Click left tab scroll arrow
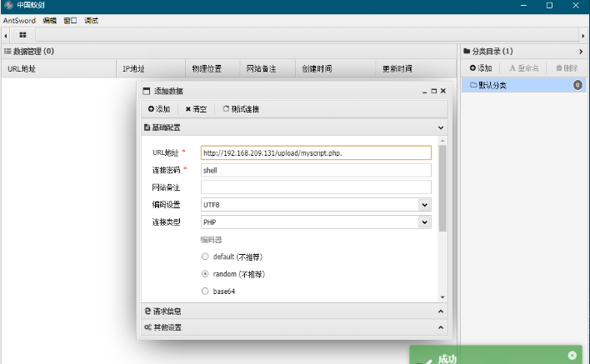590x364 pixels. coord(5,36)
